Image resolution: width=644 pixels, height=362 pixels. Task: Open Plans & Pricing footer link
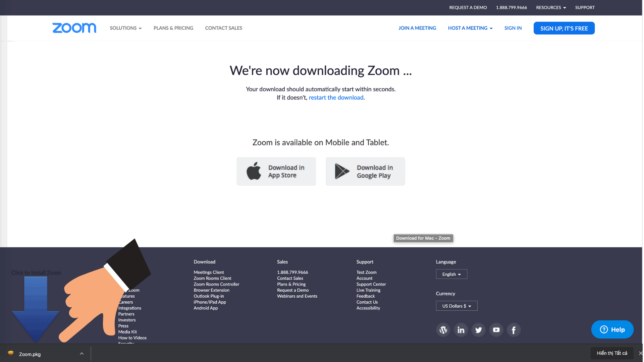tap(291, 284)
